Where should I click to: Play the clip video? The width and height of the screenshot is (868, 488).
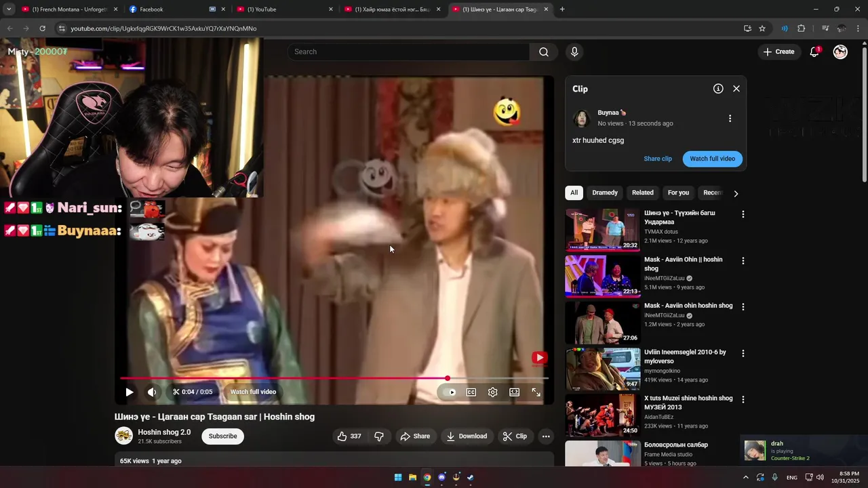tap(129, 392)
